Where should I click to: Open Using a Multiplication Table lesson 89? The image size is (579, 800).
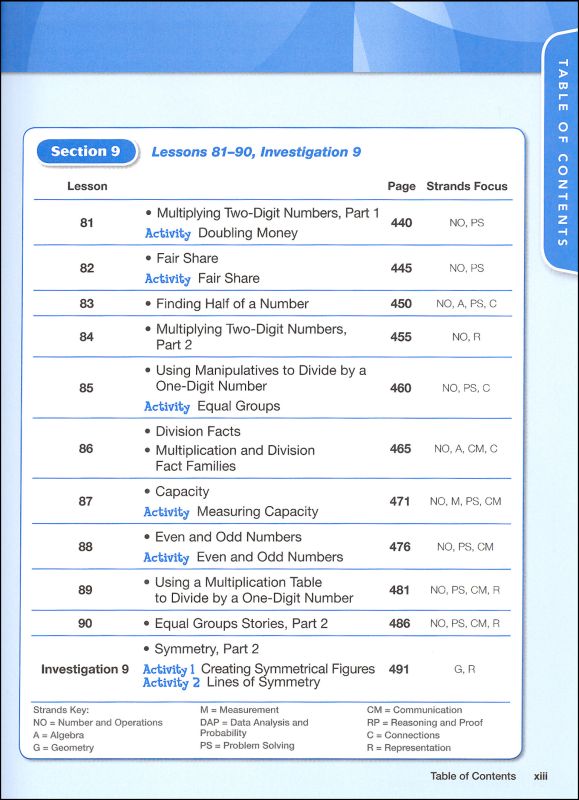(x=249, y=590)
